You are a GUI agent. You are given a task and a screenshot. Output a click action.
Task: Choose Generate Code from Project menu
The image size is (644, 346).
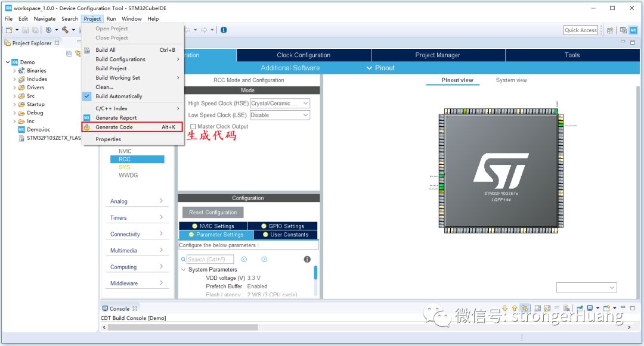point(132,127)
